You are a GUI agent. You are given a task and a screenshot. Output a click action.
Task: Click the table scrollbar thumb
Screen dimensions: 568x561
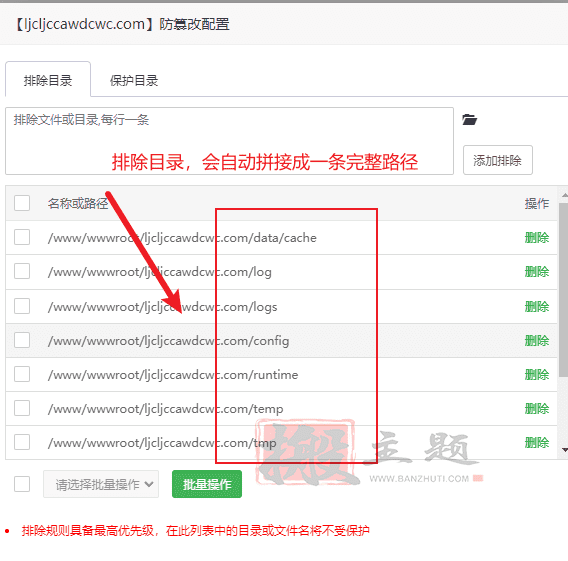563,290
